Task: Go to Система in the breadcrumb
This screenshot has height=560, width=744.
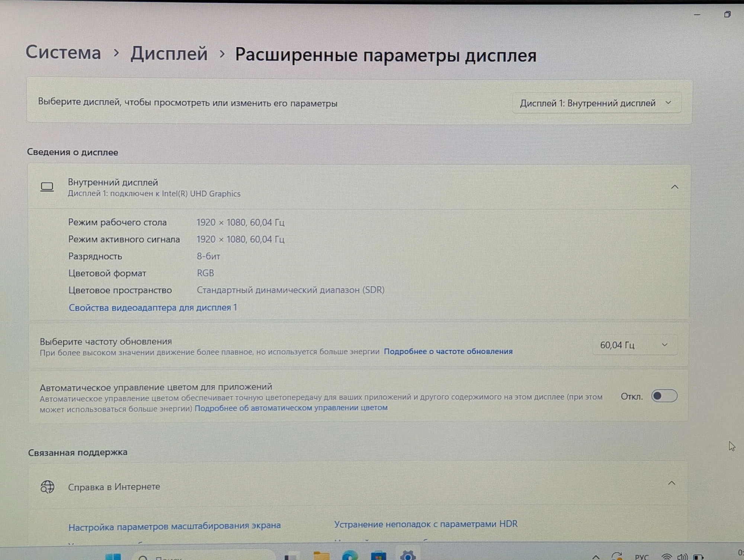Action: (x=63, y=52)
